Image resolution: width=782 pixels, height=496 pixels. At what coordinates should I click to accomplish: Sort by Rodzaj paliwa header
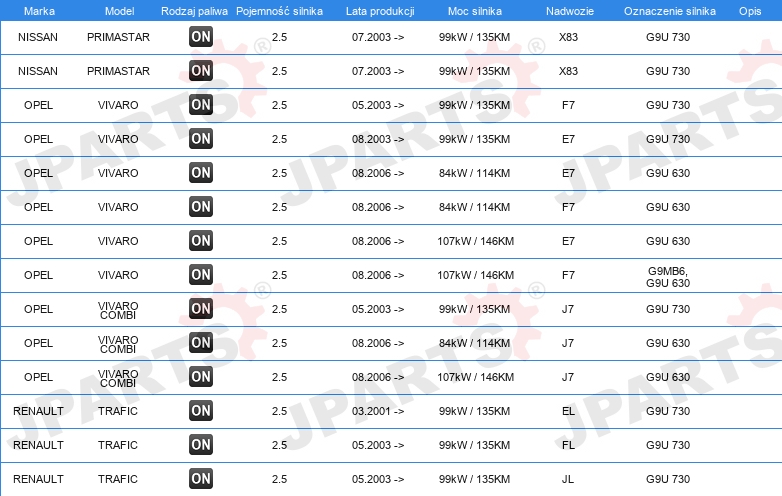pyautogui.click(x=194, y=11)
